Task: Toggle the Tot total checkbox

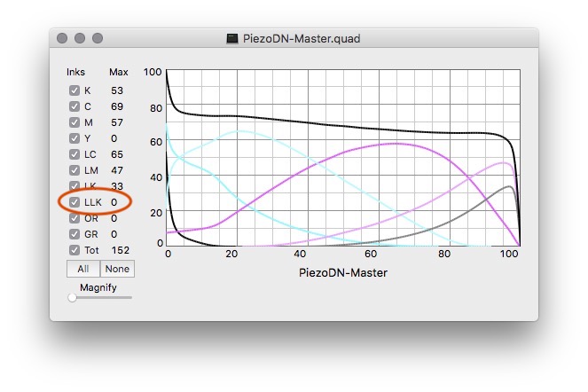Action: click(x=74, y=250)
